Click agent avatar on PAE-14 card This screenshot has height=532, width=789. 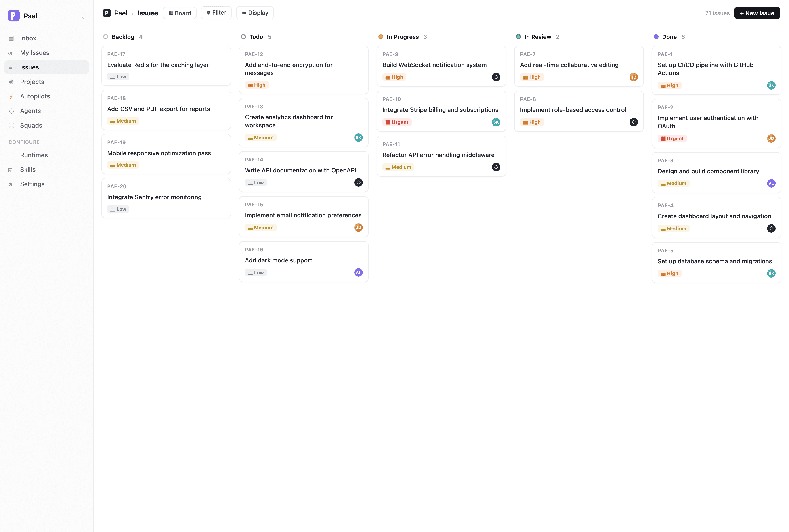(x=358, y=182)
